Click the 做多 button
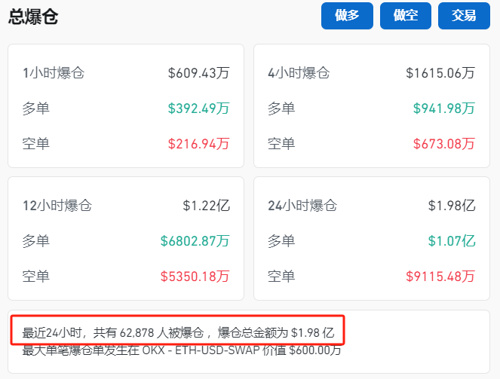 coord(347,16)
